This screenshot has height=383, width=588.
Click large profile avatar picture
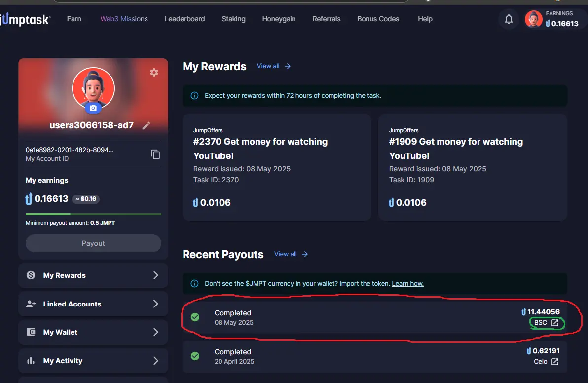tap(93, 88)
